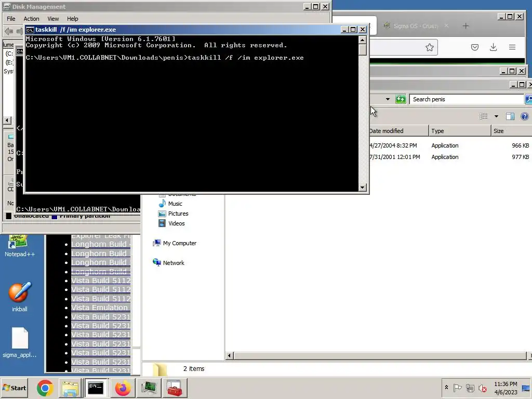Bookmark this page with the star icon
The height and width of the screenshot is (399, 532).
pyautogui.click(x=430, y=47)
